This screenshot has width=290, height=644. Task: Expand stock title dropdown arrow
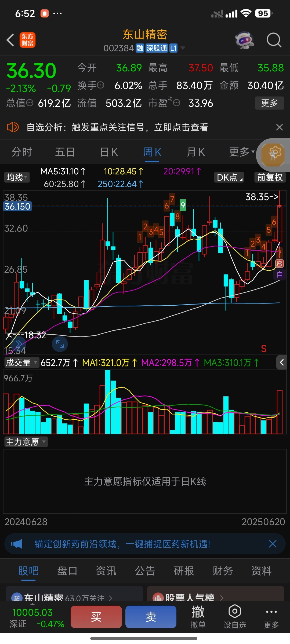[x=183, y=48]
